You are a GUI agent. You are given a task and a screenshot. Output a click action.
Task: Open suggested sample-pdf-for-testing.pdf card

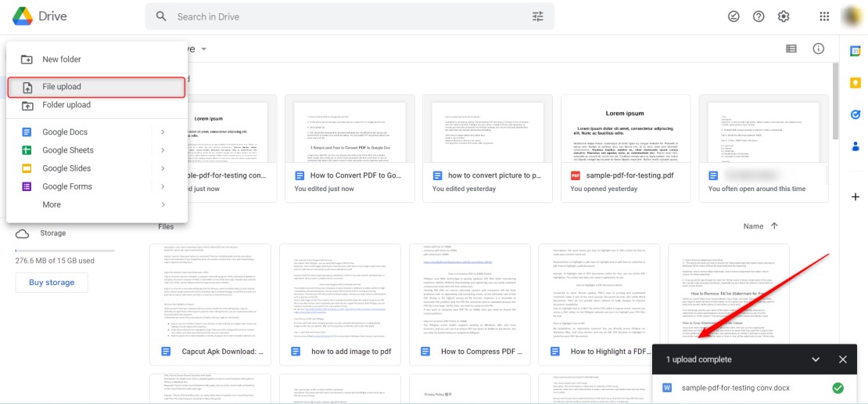pos(626,148)
